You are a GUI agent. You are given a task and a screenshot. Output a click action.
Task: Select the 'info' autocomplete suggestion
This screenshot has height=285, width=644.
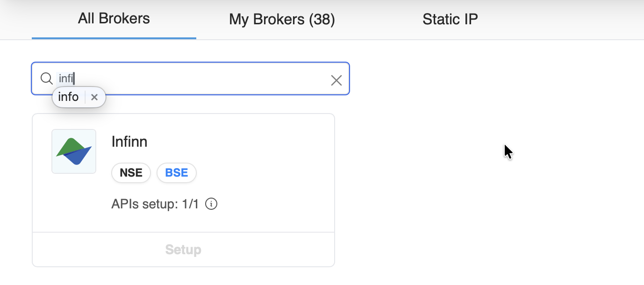click(68, 97)
